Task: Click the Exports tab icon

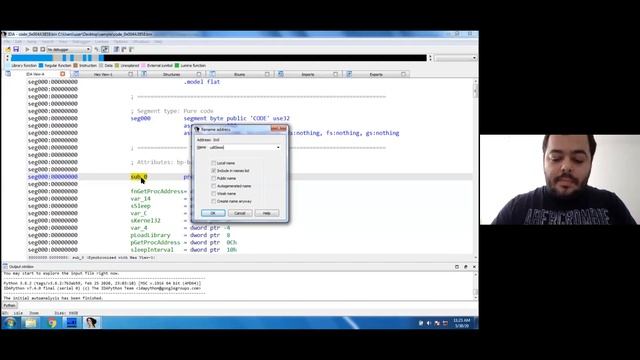Action: point(349,74)
